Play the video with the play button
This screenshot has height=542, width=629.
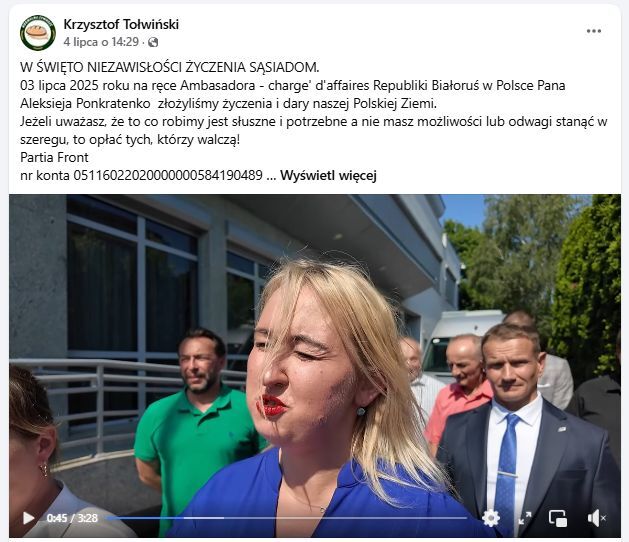28,518
